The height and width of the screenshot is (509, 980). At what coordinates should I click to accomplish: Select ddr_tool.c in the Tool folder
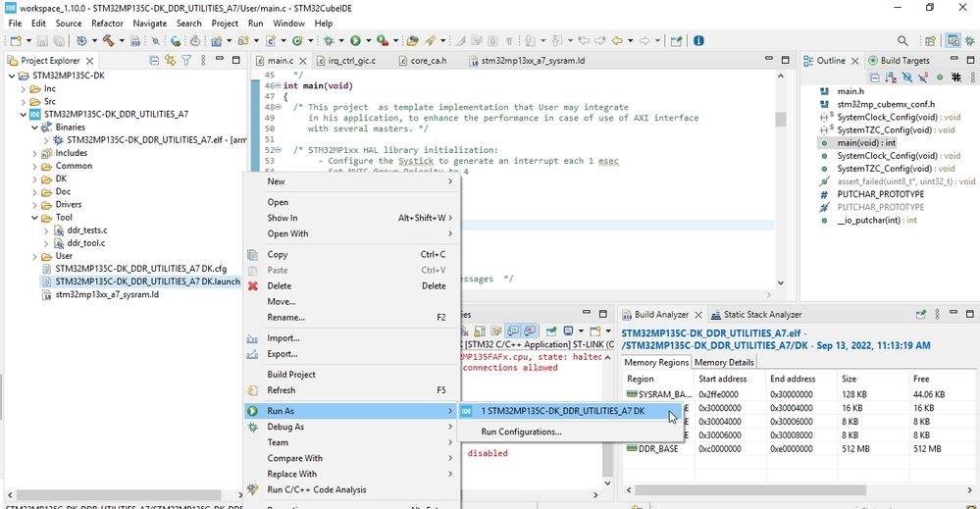click(x=85, y=243)
